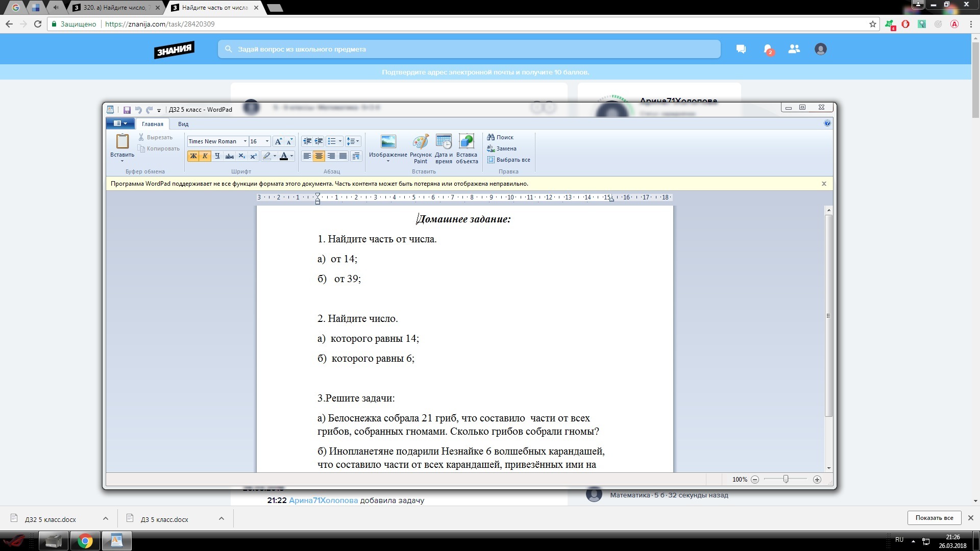Viewport: 980px width, 551px height.
Task: Click Показать все in downloads bar
Action: (934, 518)
